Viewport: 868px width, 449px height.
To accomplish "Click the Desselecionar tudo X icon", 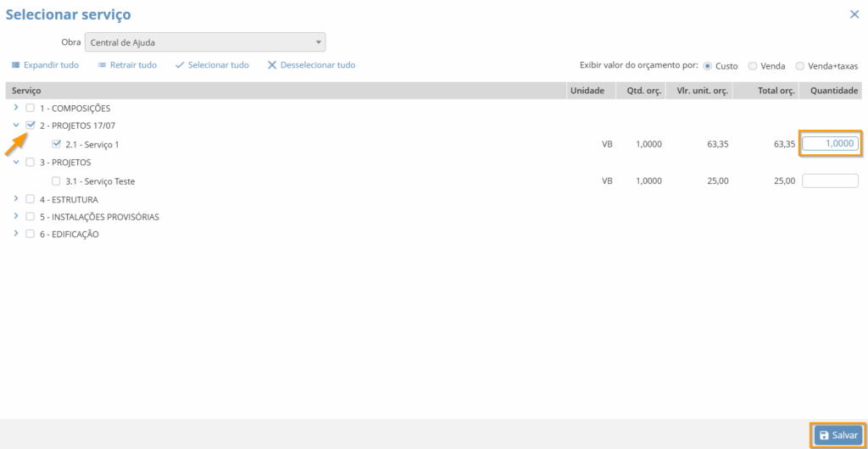I will click(x=272, y=65).
